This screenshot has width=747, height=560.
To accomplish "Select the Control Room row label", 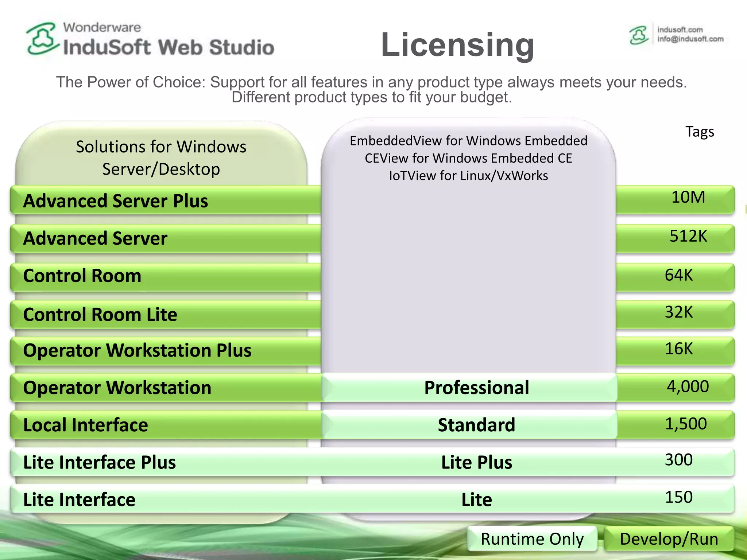I will [x=82, y=276].
